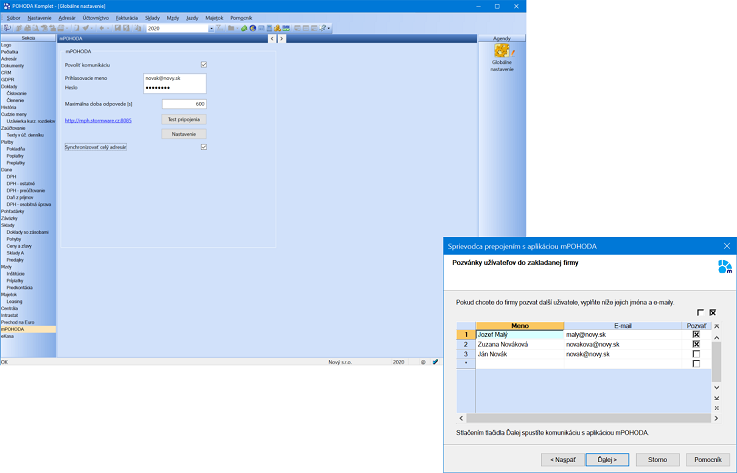Click the check-all icon above Pozvať column
Image resolution: width=737 pixels, height=473 pixels.
[713, 312]
